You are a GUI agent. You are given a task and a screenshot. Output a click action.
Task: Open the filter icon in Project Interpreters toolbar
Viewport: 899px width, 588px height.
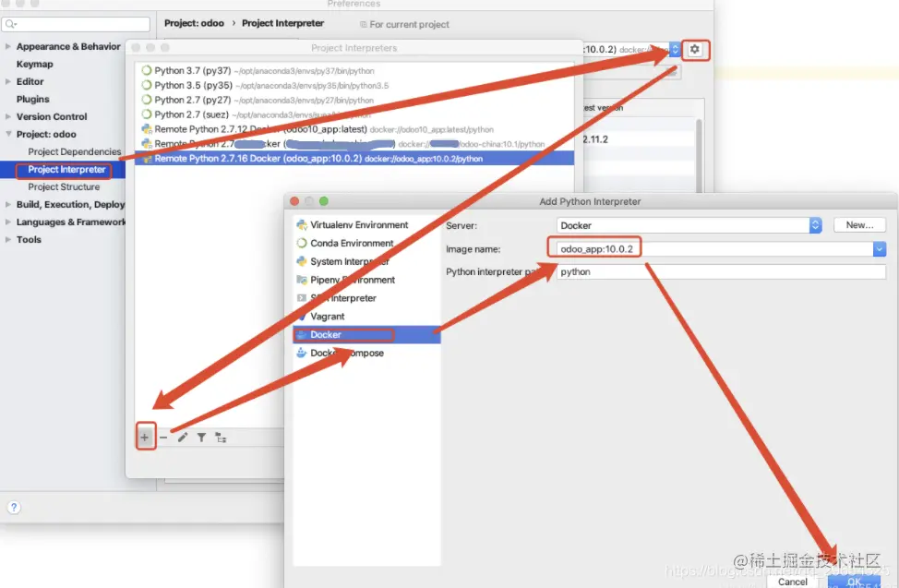point(202,438)
